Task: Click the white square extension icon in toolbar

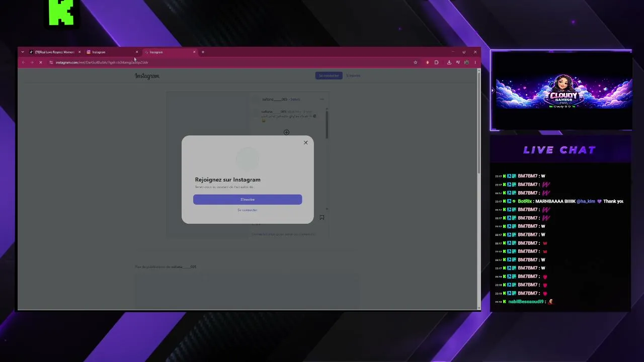Action: pyautogui.click(x=436, y=62)
